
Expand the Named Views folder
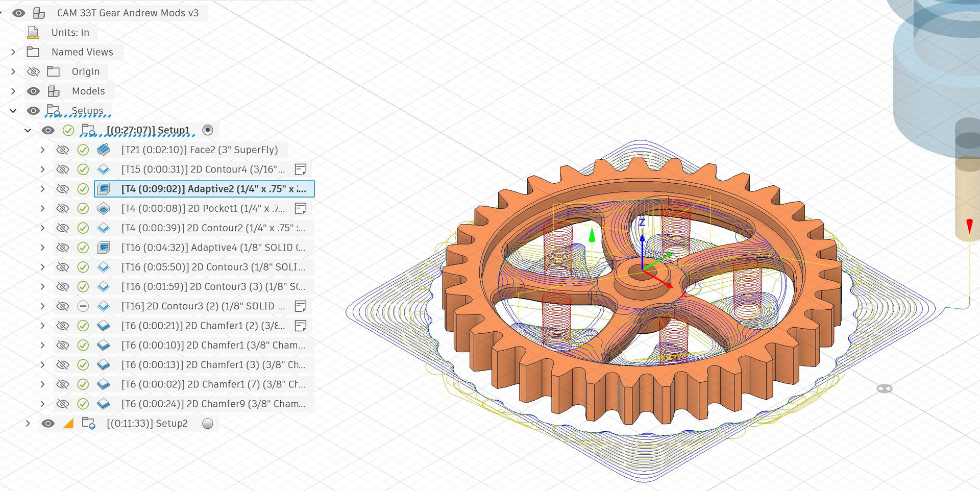point(13,52)
